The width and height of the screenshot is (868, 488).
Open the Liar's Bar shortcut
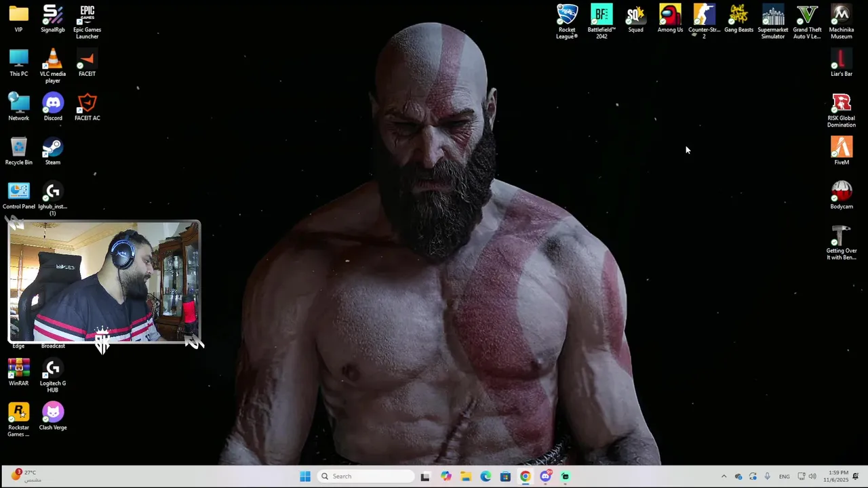842,63
